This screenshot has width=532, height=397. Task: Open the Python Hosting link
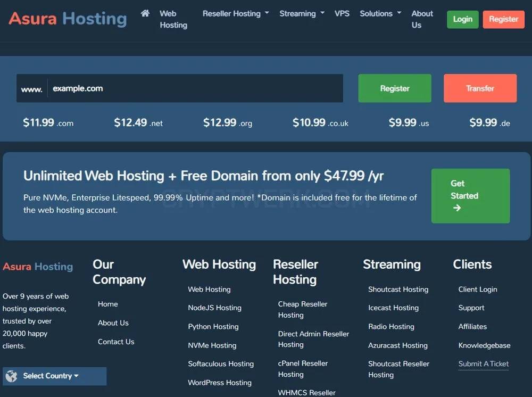click(213, 326)
